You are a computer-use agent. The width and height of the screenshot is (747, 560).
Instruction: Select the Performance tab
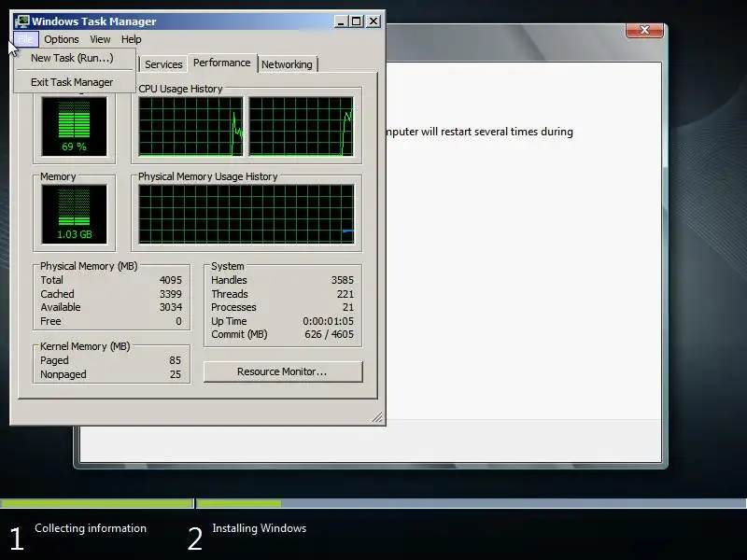tap(222, 63)
